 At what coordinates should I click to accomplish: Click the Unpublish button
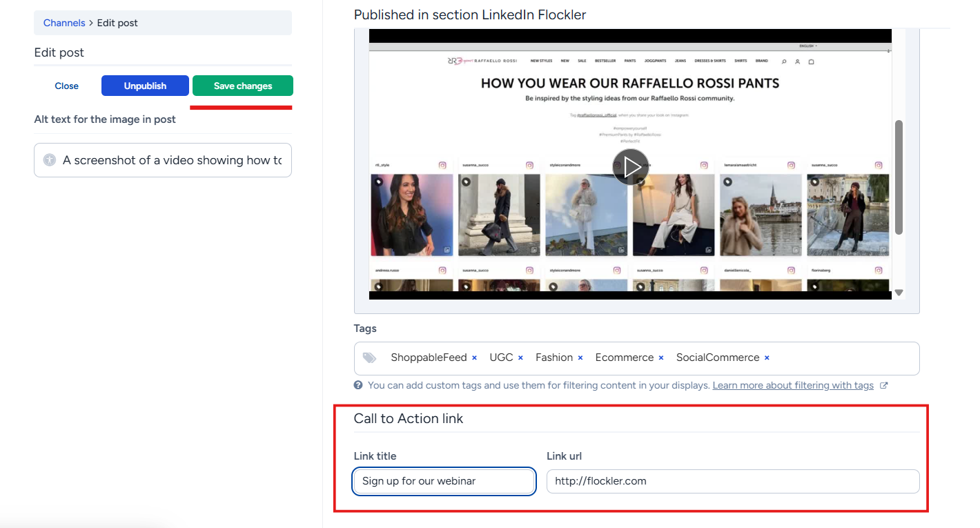[145, 86]
